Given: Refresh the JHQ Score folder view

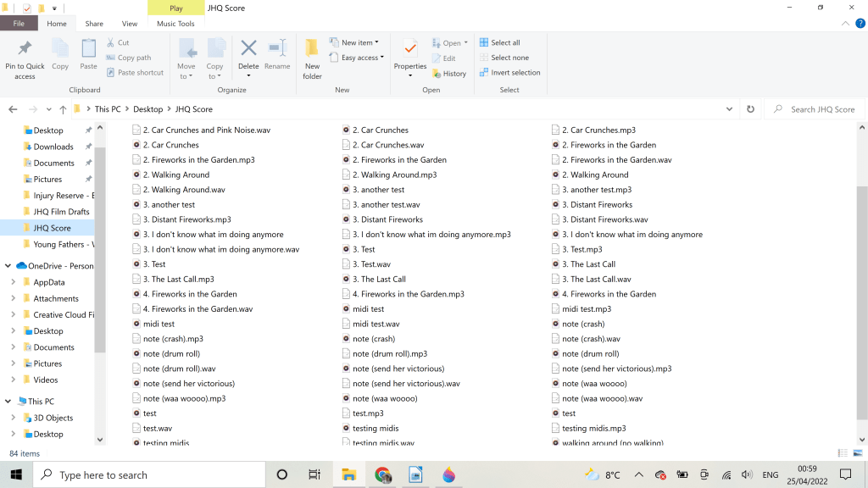Looking at the screenshot, I should pyautogui.click(x=750, y=109).
